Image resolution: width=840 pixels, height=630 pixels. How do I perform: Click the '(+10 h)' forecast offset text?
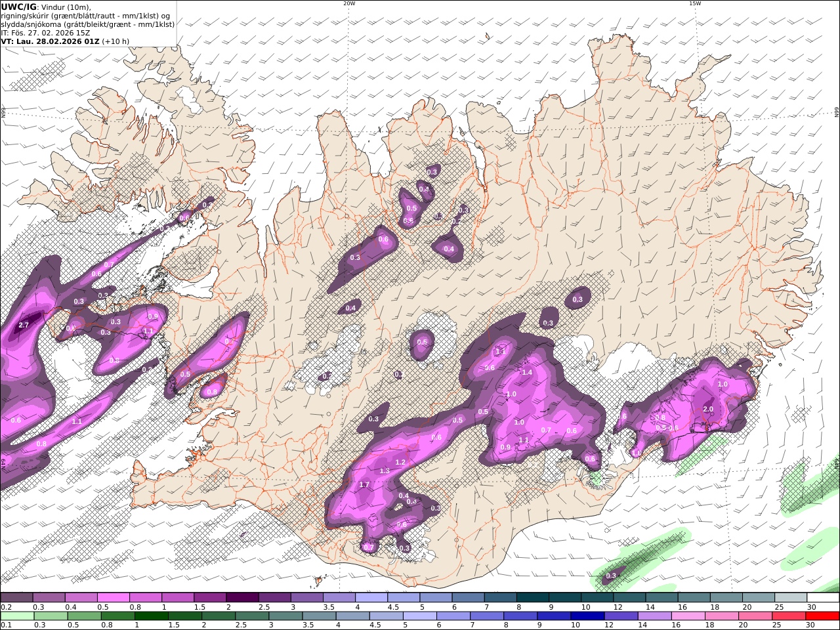(x=116, y=41)
